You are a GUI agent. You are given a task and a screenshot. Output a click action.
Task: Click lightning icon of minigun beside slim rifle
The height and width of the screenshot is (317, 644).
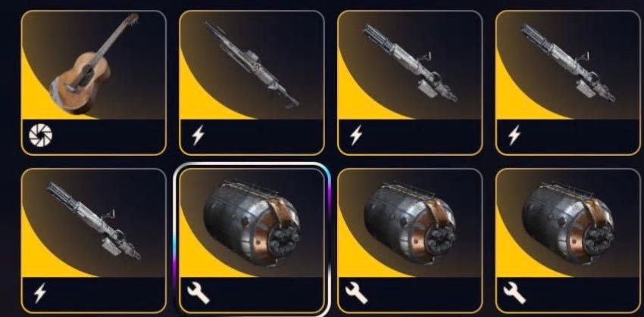(356, 135)
